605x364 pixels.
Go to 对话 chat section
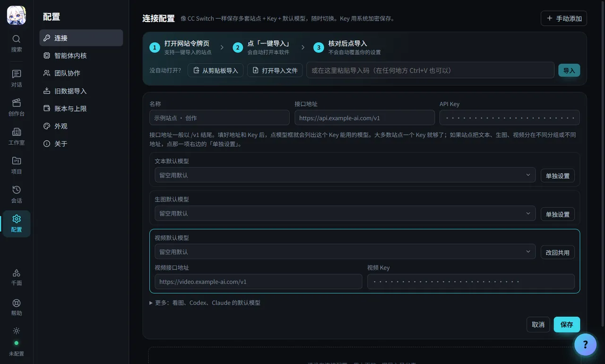pos(17,78)
